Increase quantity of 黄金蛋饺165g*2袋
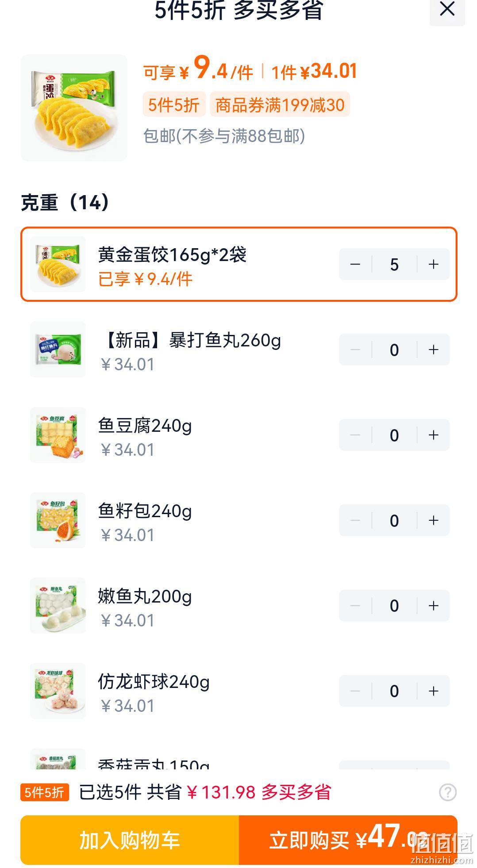 [x=433, y=264]
